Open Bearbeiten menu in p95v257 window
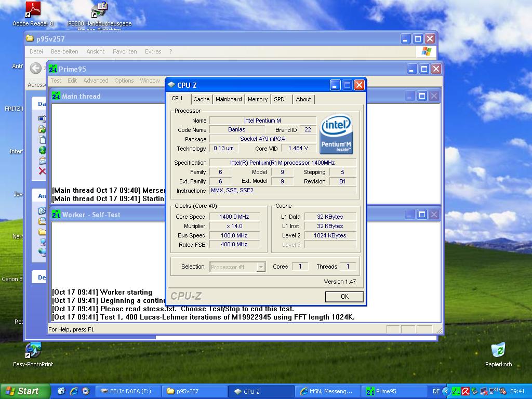The image size is (532, 399). tap(64, 51)
